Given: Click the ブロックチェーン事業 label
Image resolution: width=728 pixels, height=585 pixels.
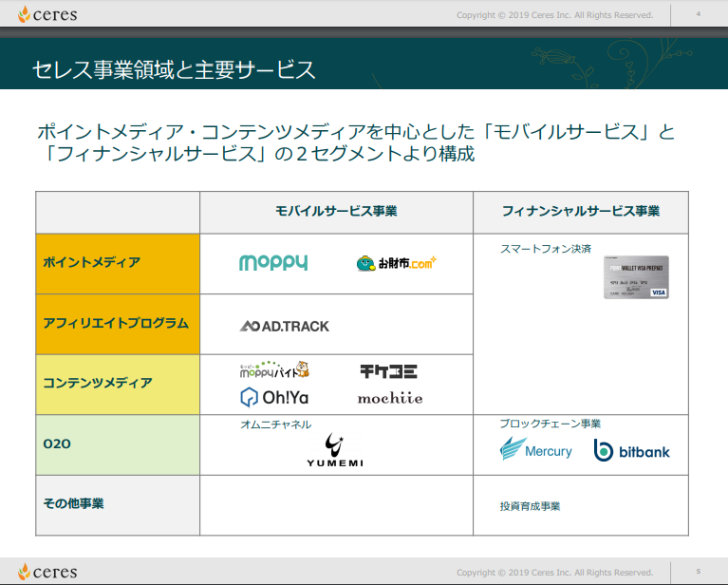Looking at the screenshot, I should [551, 424].
